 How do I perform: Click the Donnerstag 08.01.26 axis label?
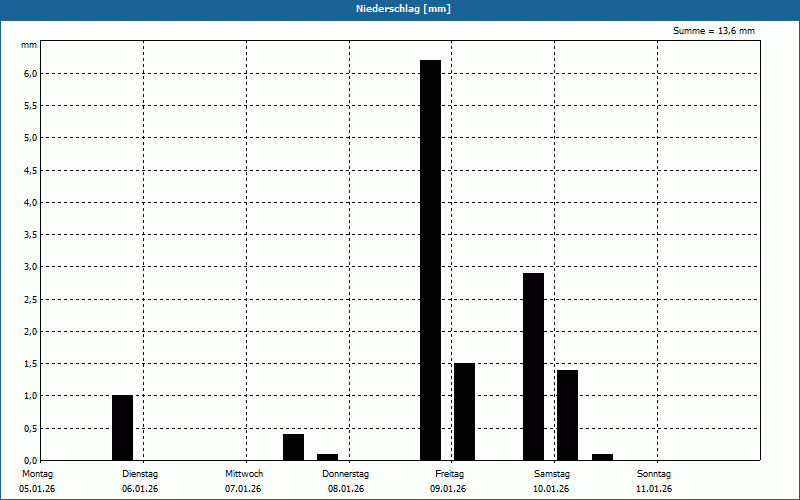point(345,481)
